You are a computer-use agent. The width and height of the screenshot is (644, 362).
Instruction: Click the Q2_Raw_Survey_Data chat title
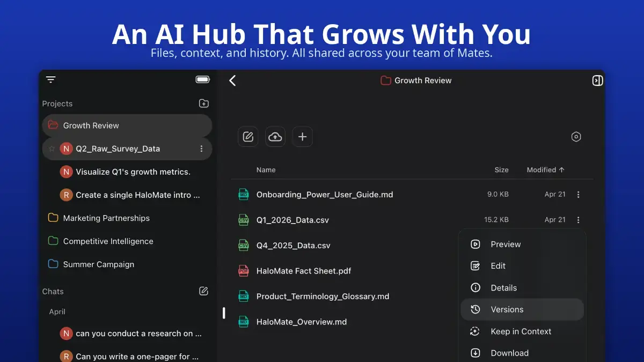click(118, 149)
